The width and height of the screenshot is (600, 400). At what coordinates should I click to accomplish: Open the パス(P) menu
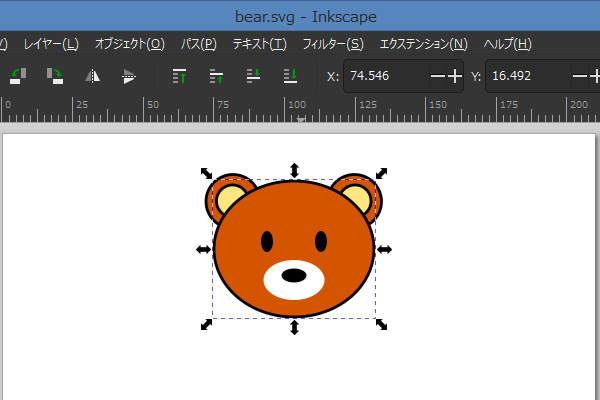(198, 44)
